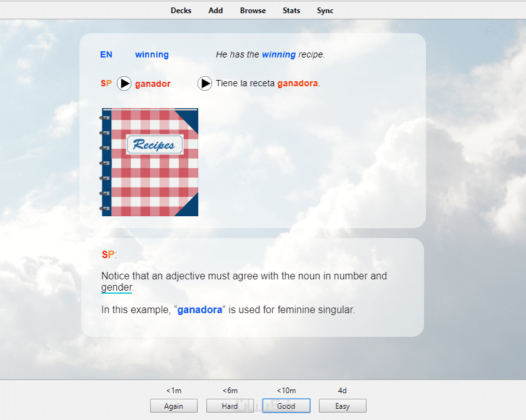Rate the card Good
526x420 pixels.
(x=286, y=406)
